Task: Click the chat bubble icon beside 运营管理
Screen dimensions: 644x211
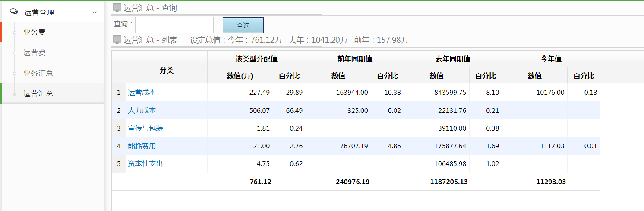Action: (x=14, y=12)
